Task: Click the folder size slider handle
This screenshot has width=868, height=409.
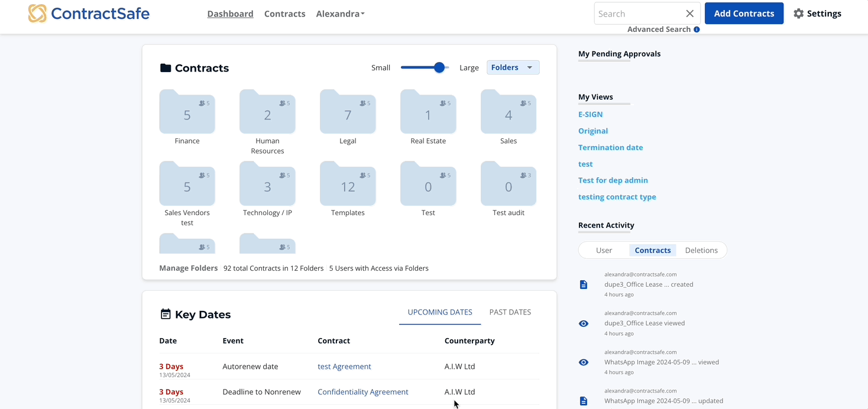Action: pos(439,67)
